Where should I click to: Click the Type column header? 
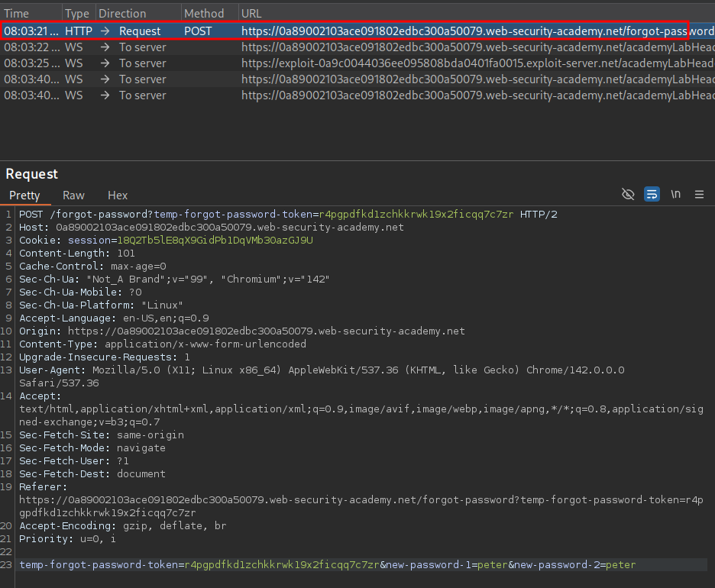[77, 14]
